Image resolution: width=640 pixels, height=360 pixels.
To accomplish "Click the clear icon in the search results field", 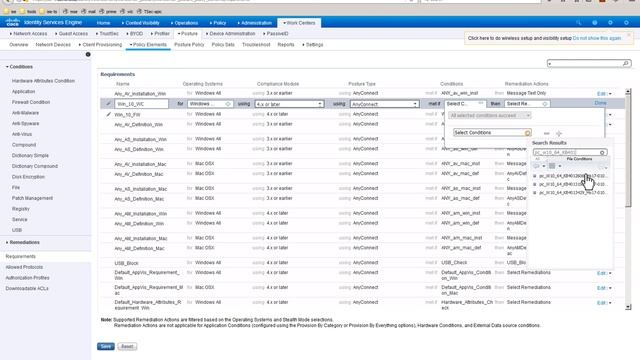I will (602, 152).
